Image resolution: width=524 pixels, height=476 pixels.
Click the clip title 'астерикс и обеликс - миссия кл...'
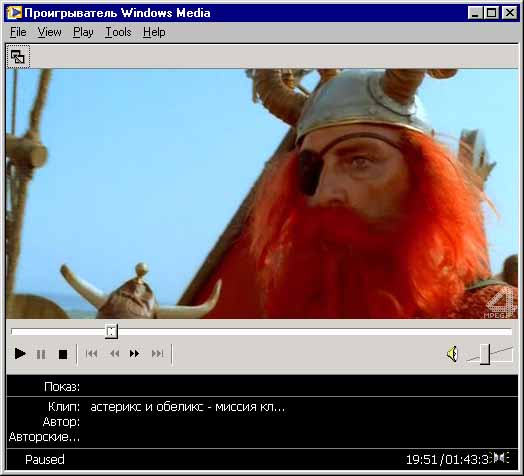click(x=187, y=407)
